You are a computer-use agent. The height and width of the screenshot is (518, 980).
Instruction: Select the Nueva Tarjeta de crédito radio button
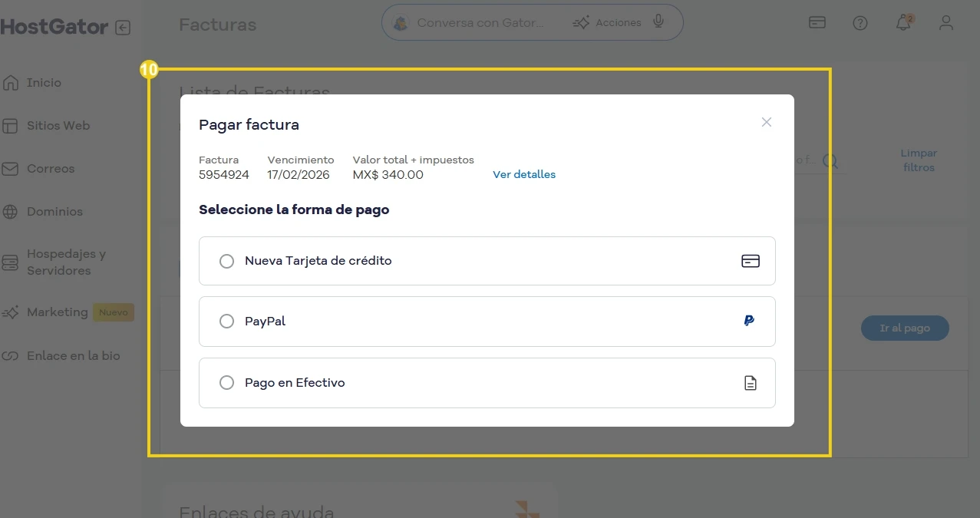click(x=226, y=261)
